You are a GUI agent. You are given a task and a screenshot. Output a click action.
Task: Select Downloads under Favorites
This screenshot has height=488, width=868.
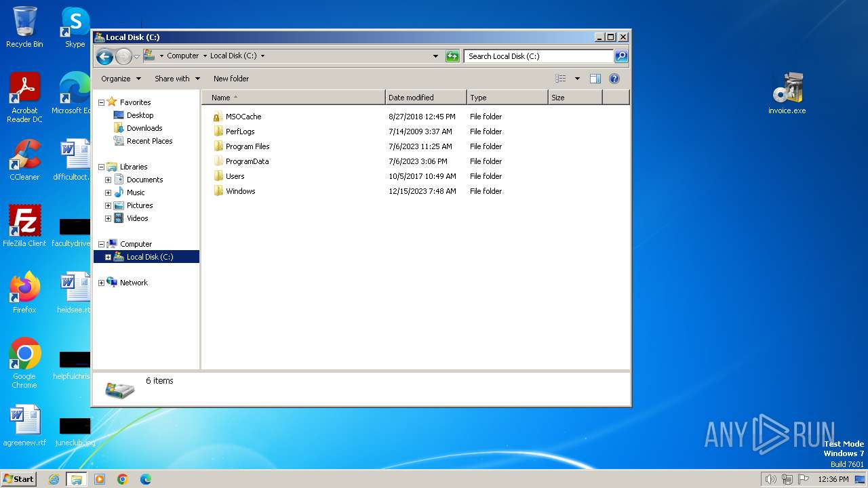point(144,128)
